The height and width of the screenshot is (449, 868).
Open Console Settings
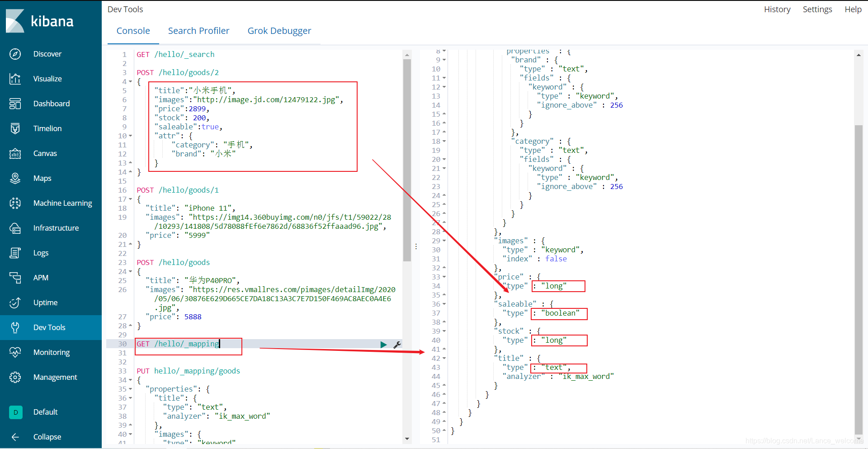(817, 9)
